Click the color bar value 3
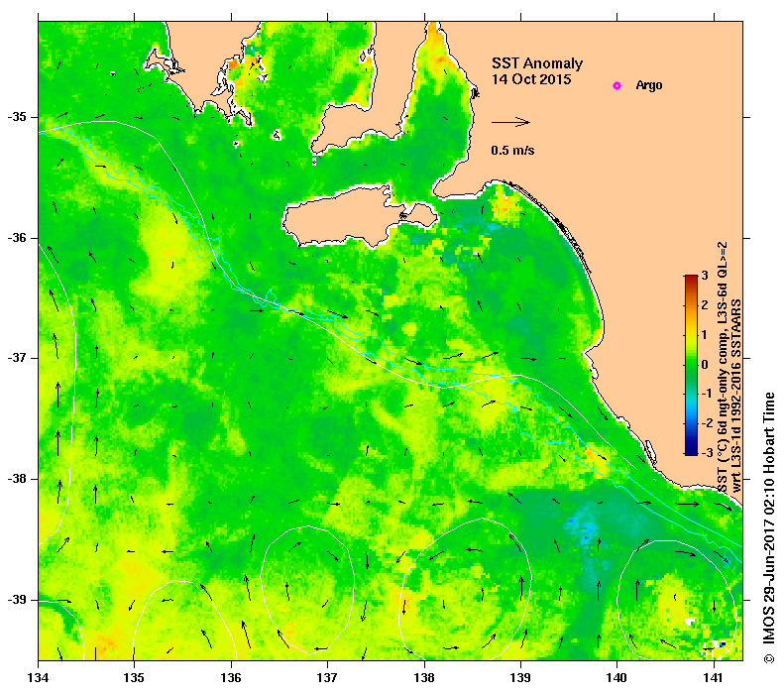Image resolution: width=784 pixels, height=694 pixels. tap(705, 276)
